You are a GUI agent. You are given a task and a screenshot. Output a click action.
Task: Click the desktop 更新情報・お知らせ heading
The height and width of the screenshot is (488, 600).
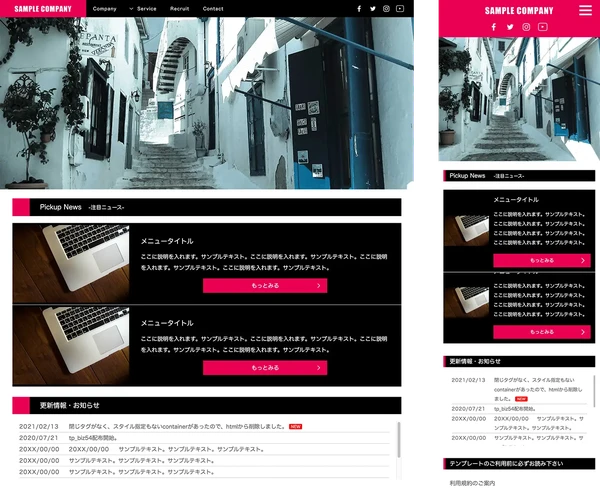(x=207, y=405)
